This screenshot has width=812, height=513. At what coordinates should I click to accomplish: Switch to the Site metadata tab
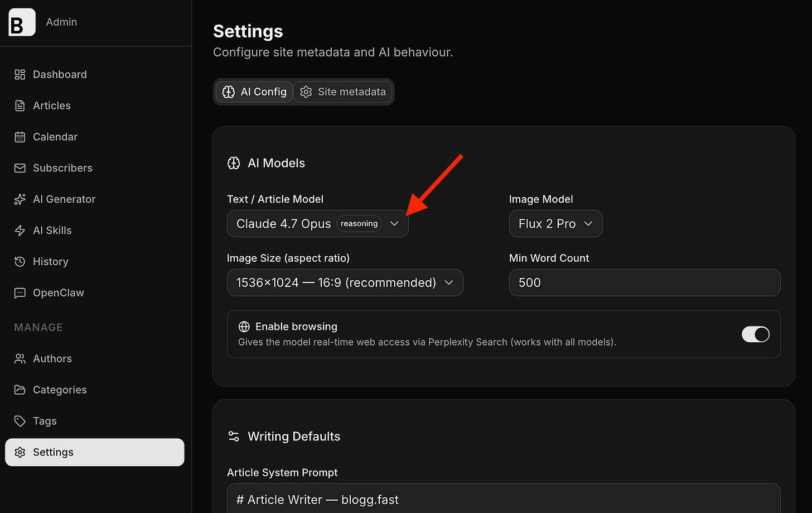[343, 92]
